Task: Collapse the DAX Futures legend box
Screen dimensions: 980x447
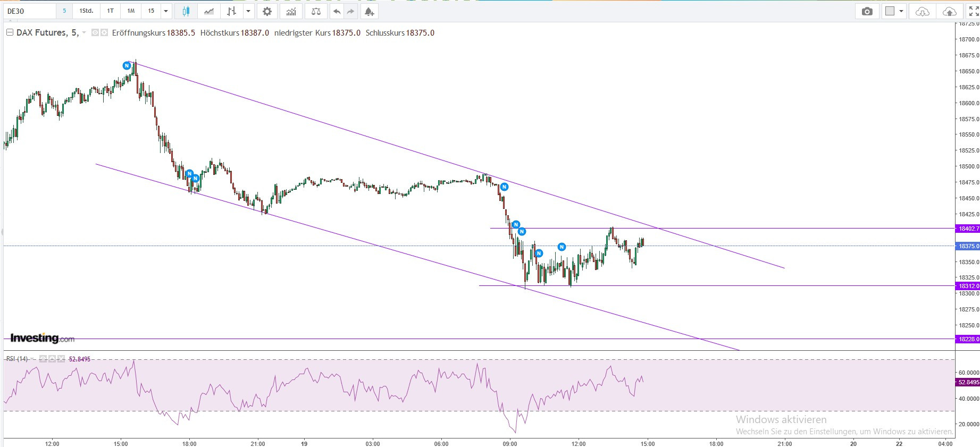Action: click(10, 33)
